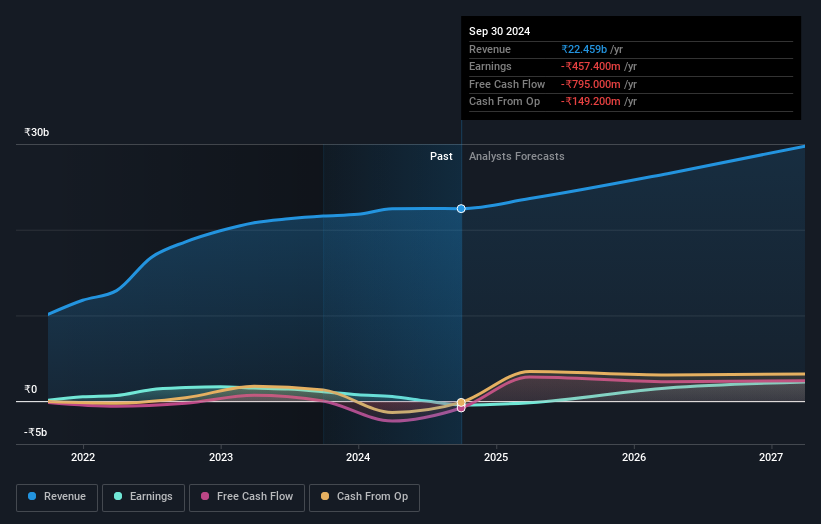Screen dimensions: 821x524
Task: Click the -₹149.200m cash from op value
Action: coord(591,102)
